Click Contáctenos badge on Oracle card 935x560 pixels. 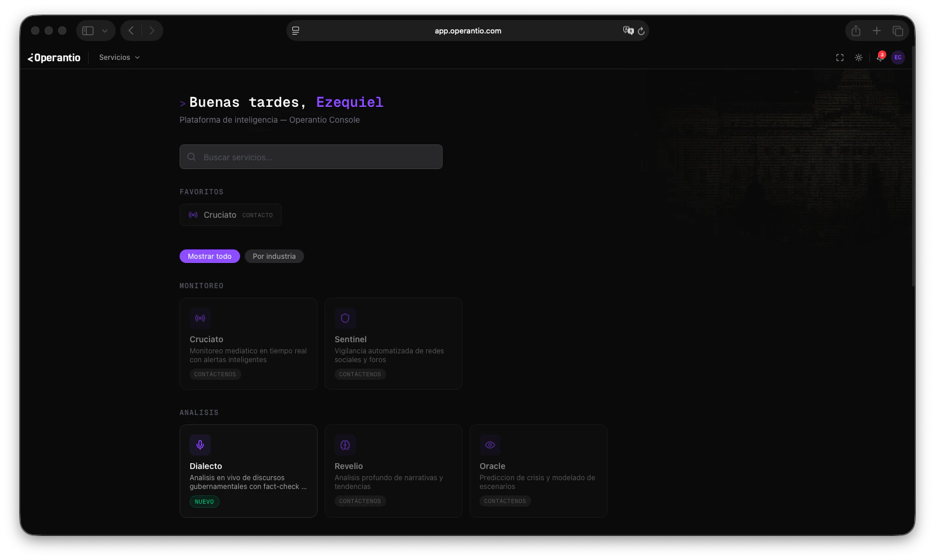pyautogui.click(x=505, y=501)
